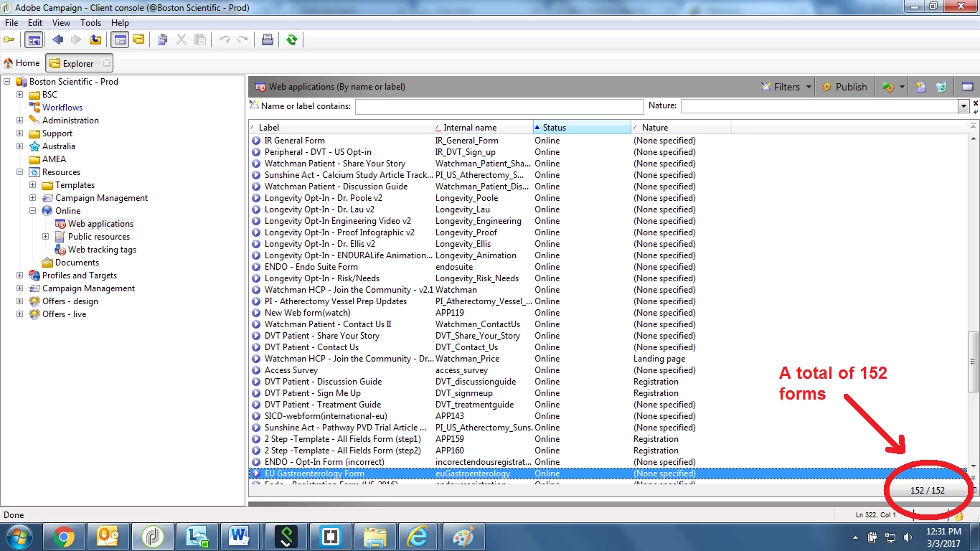The width and height of the screenshot is (980, 551).
Task: Open Google Chrome from the taskbar
Action: point(63,537)
